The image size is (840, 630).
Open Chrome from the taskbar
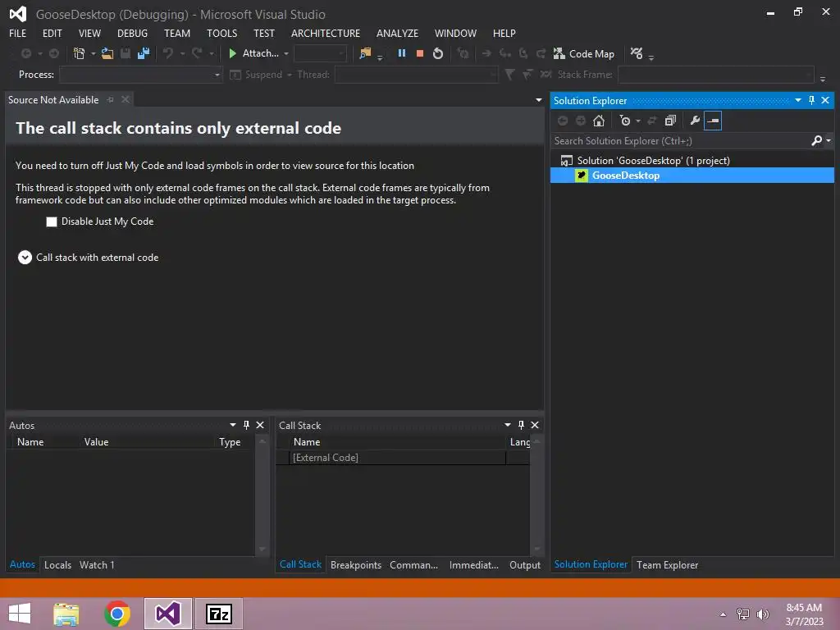point(117,614)
